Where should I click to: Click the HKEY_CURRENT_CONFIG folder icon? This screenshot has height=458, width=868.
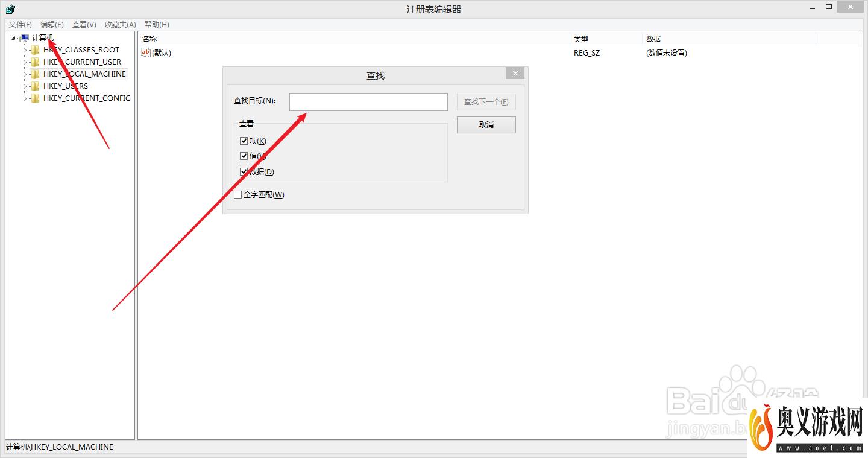click(x=36, y=98)
